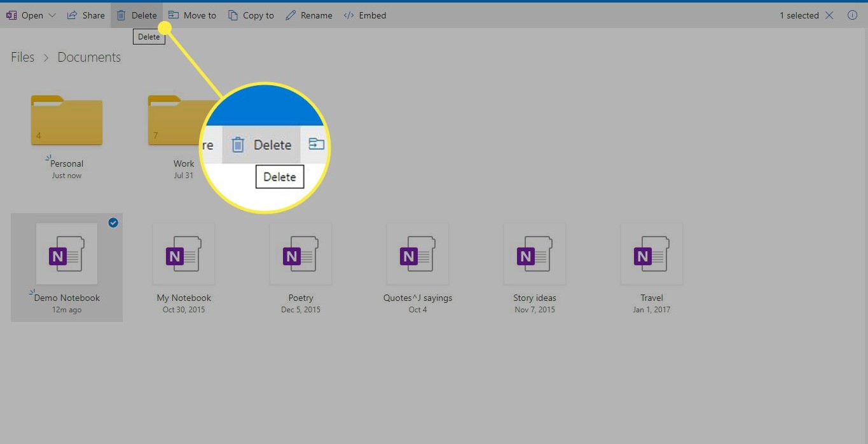
Task: Click the Delete trash icon
Action: (121, 15)
